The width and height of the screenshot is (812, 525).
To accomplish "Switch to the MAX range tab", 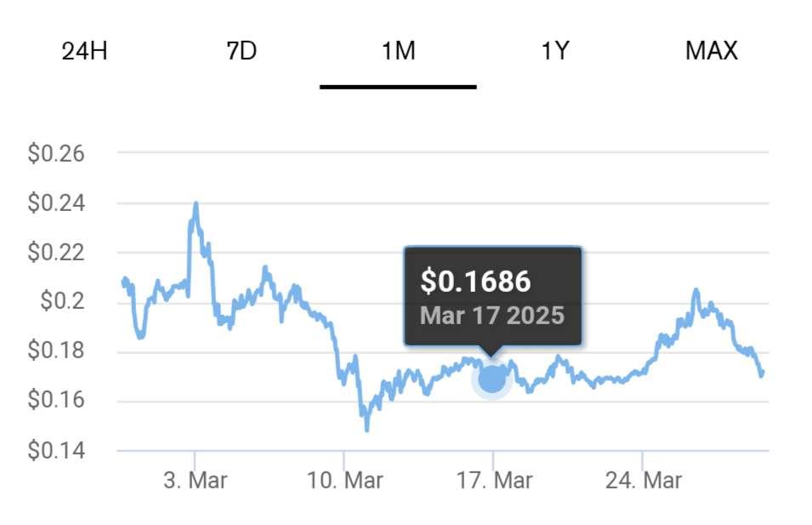I will 711,51.
